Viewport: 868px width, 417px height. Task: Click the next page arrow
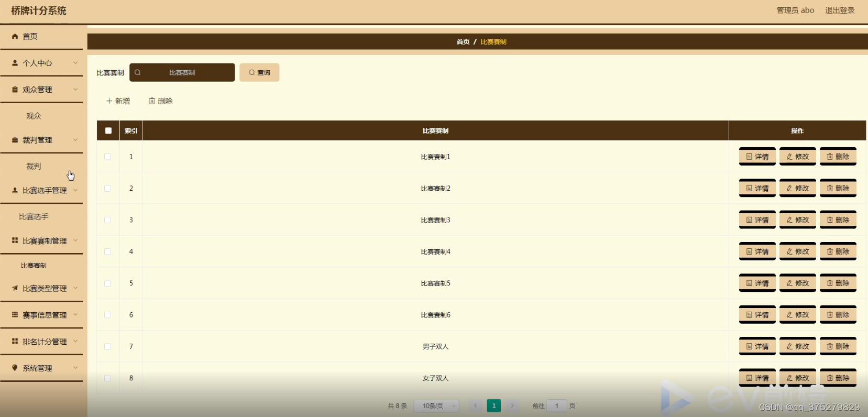click(x=512, y=405)
